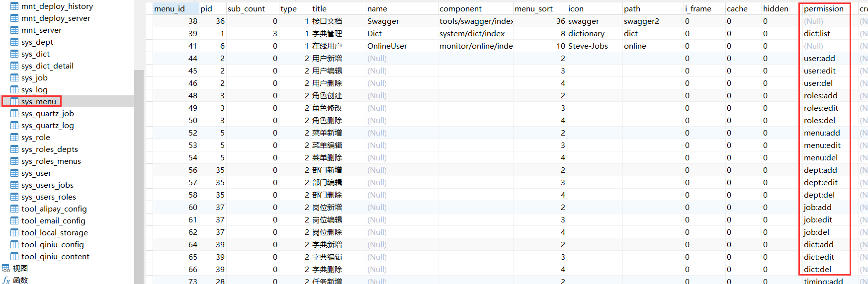Select the sys_role table name

(x=36, y=138)
